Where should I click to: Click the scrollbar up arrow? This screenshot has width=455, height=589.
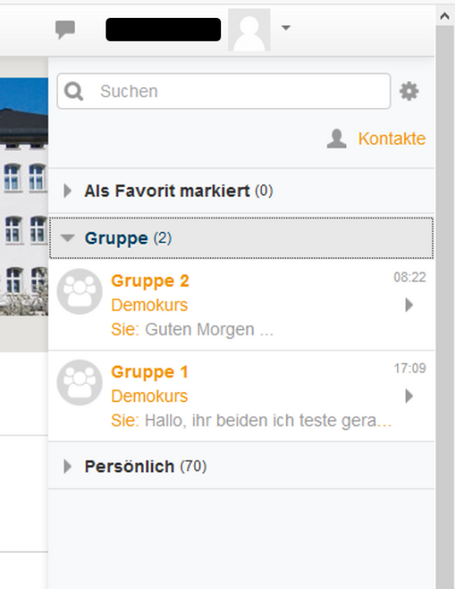pos(445,16)
